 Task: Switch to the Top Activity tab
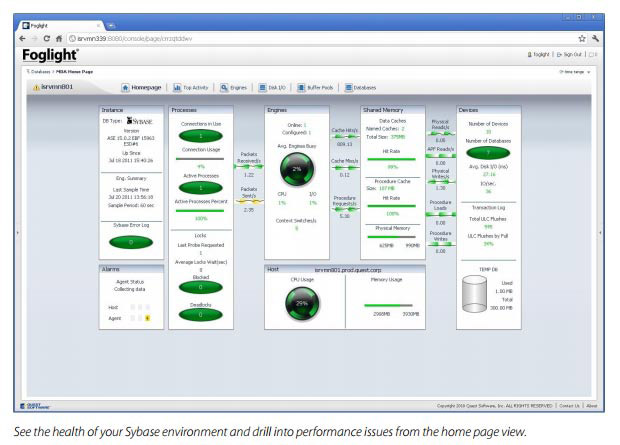[191, 87]
